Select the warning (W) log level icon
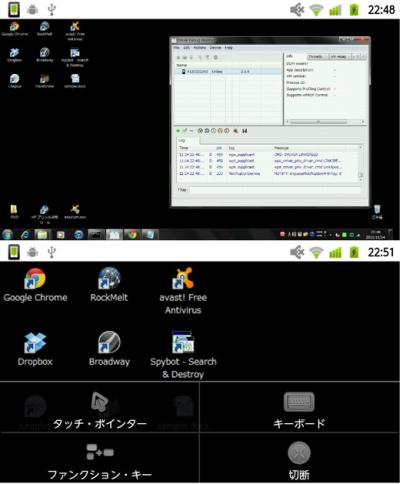400x484 pixels. [x=220, y=131]
